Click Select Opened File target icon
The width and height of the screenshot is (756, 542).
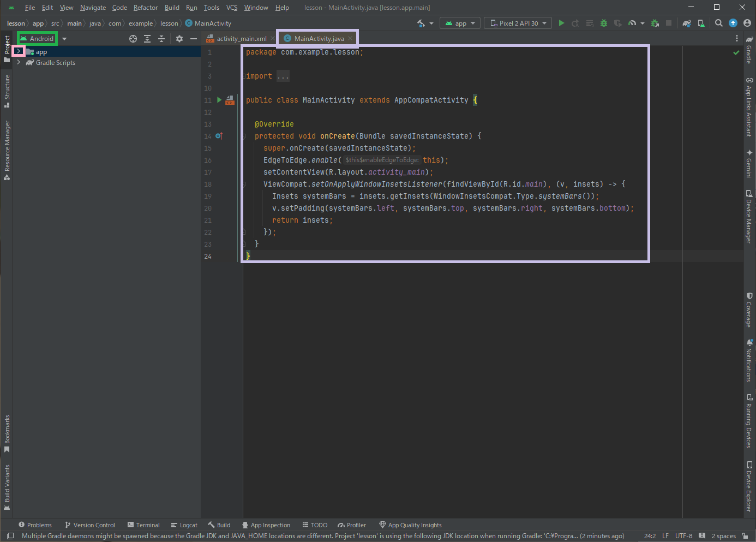(x=133, y=39)
